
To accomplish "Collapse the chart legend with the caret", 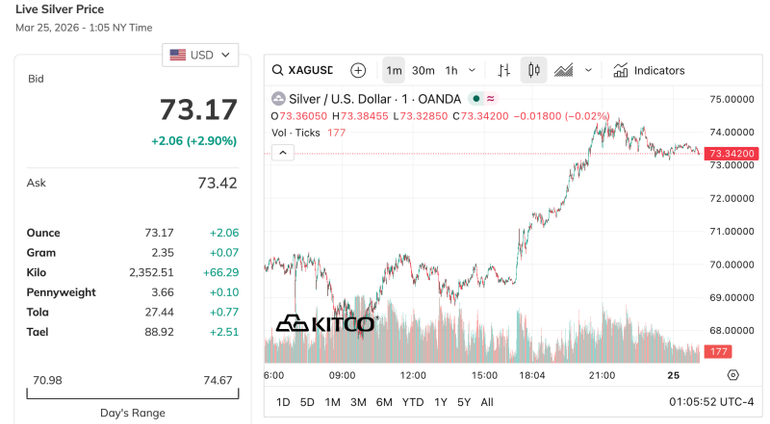I will [283, 152].
